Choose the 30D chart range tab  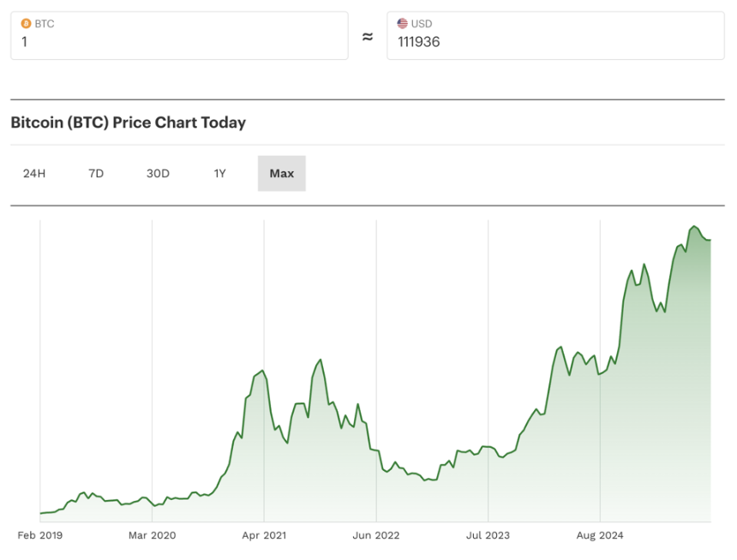pos(158,173)
